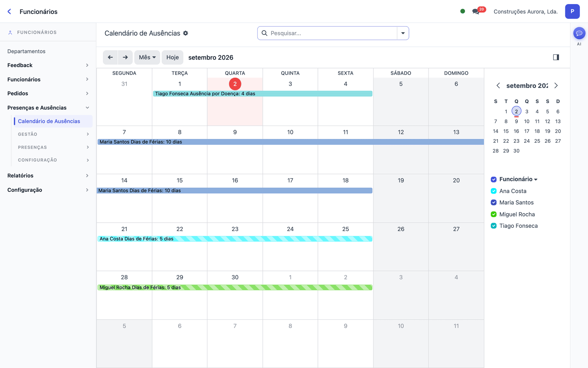Go to next month with right arrow button
The width and height of the screenshot is (588, 368).
tap(125, 57)
